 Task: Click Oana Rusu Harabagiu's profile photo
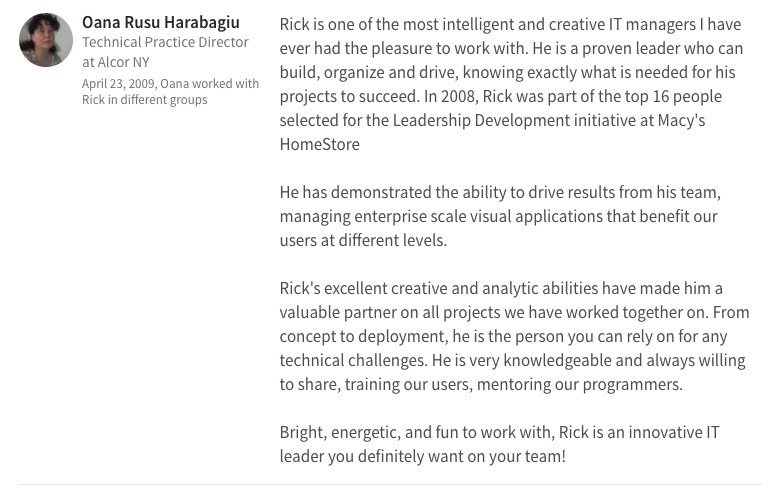(46, 40)
